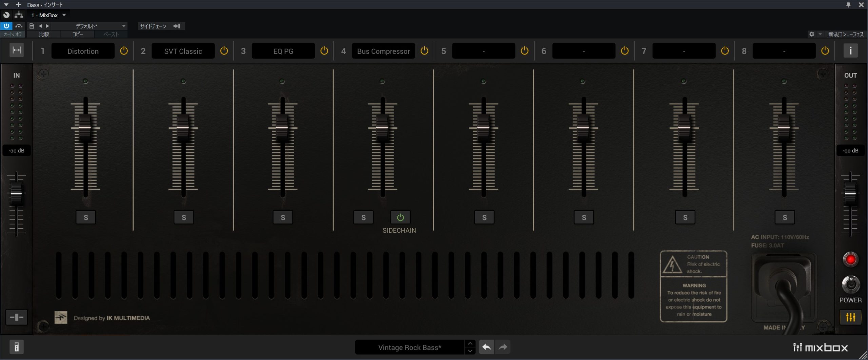Open slot 1 Distortion processor selector
868x360 pixels.
[83, 51]
